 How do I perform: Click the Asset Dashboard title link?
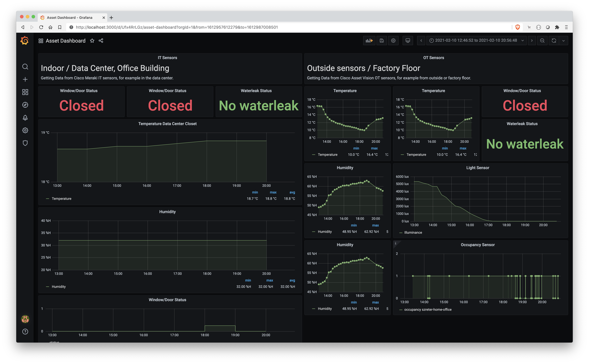click(x=66, y=41)
